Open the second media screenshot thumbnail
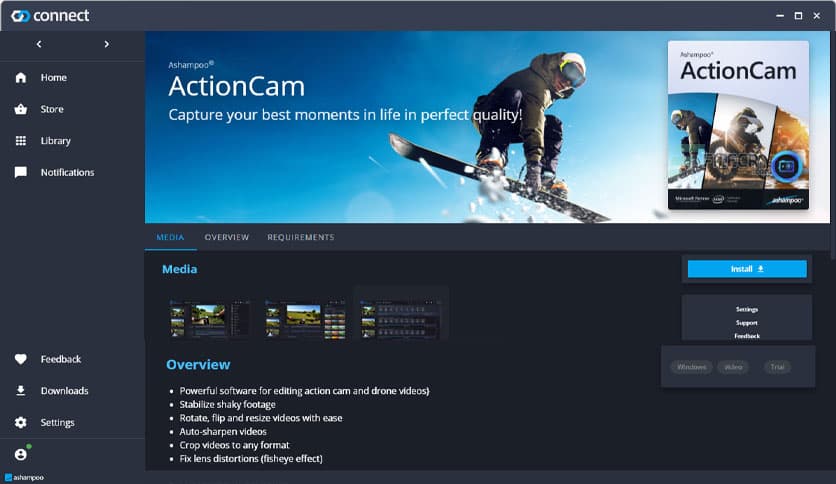 click(305, 319)
